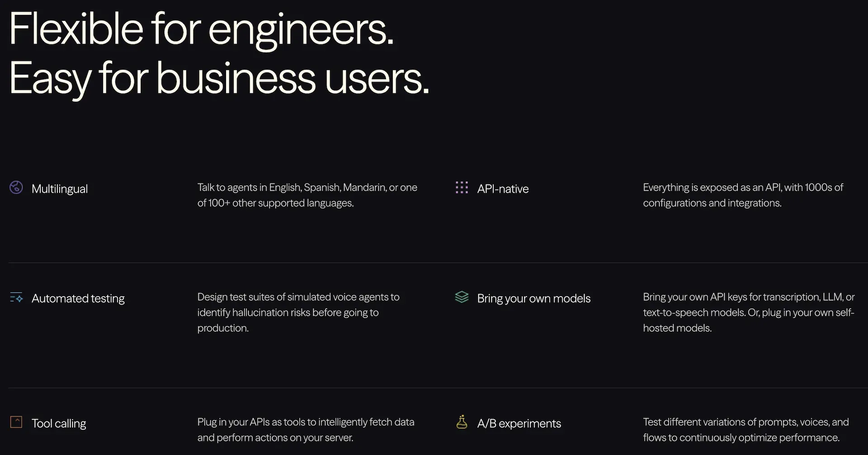
Task: Click the description about optimizing performance
Action: pos(746,430)
